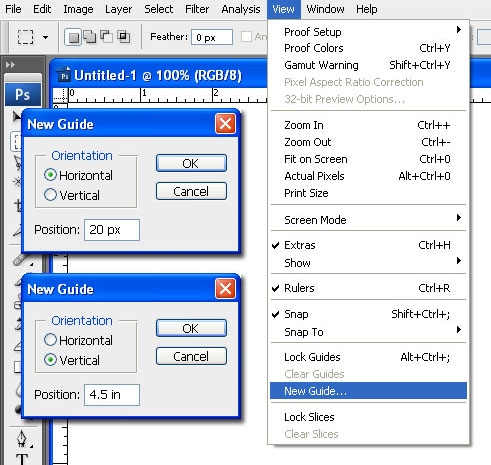Open the File menu
This screenshot has height=465, width=491.
point(13,9)
